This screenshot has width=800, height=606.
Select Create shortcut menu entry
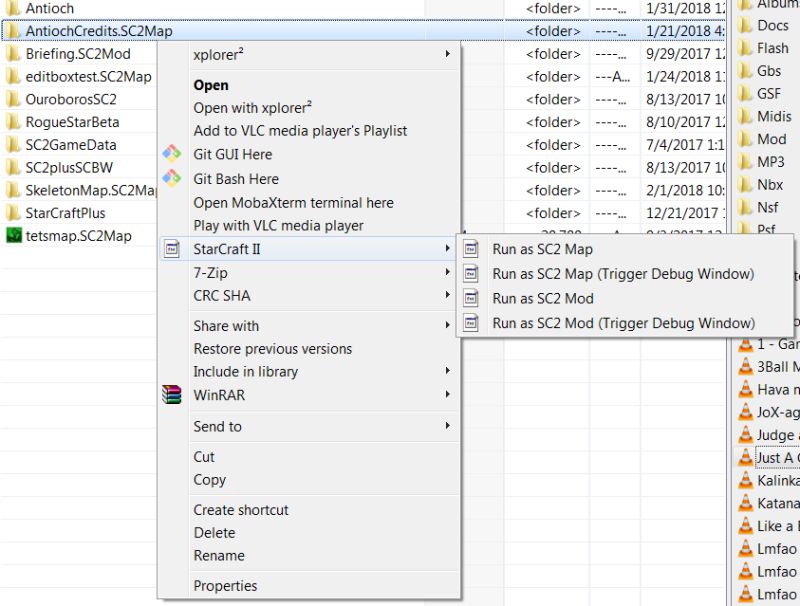pos(241,510)
